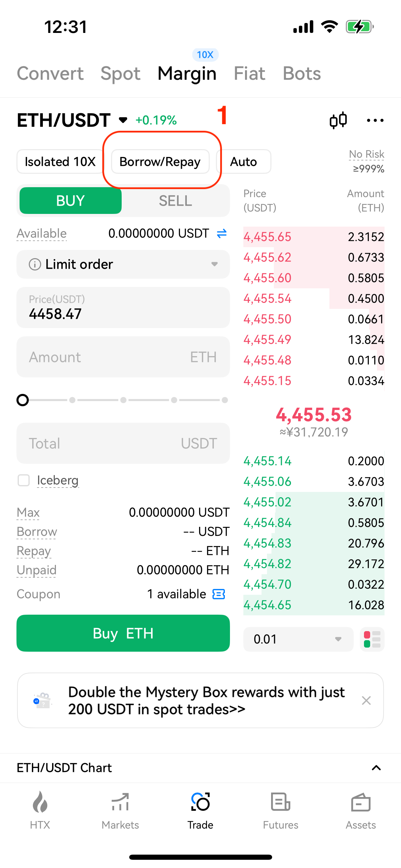Enable the Iceberg checkbox
Image resolution: width=401 pixels, height=868 pixels.
24,480
